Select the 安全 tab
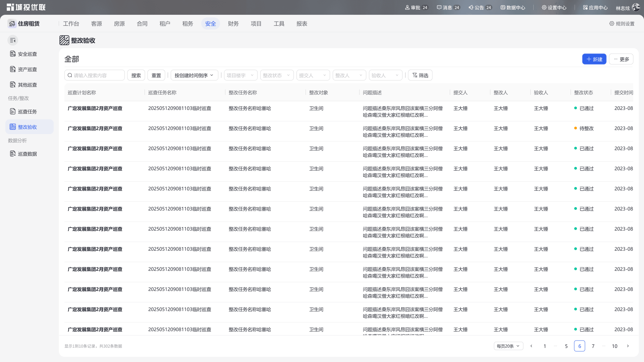 coord(211,23)
